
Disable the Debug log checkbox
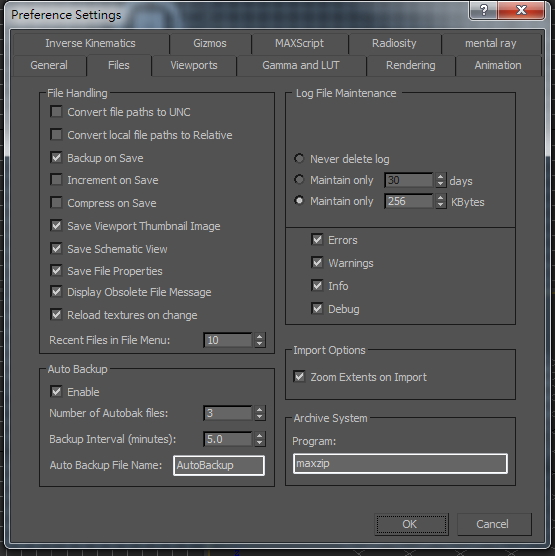317,308
